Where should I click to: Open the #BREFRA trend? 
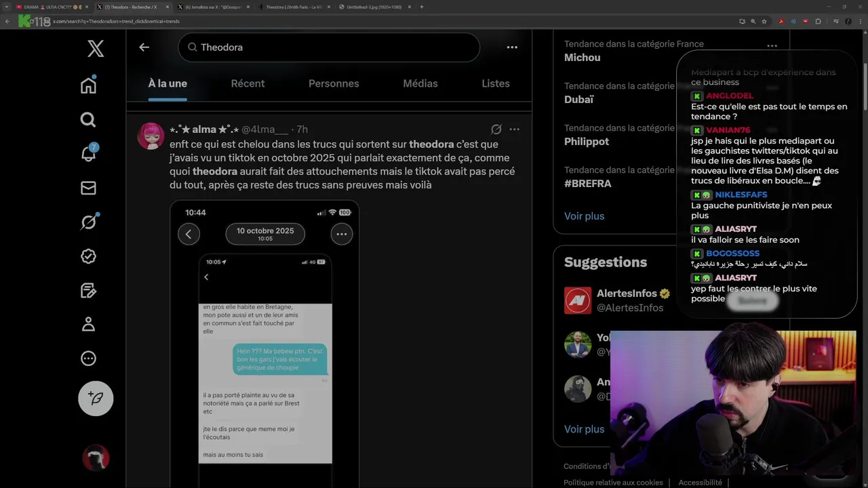point(588,184)
